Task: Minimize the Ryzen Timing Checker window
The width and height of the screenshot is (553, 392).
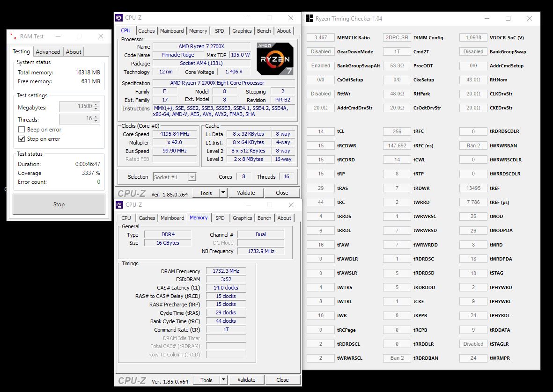Action: tap(487, 18)
